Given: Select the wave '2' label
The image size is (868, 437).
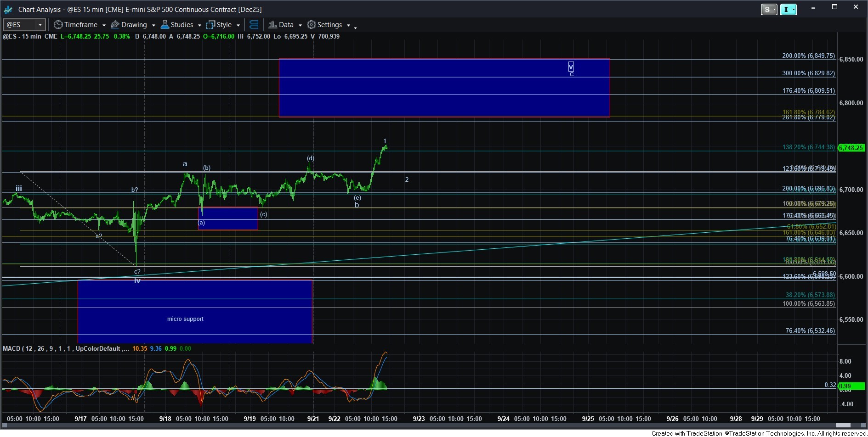Looking at the screenshot, I should 407,179.
